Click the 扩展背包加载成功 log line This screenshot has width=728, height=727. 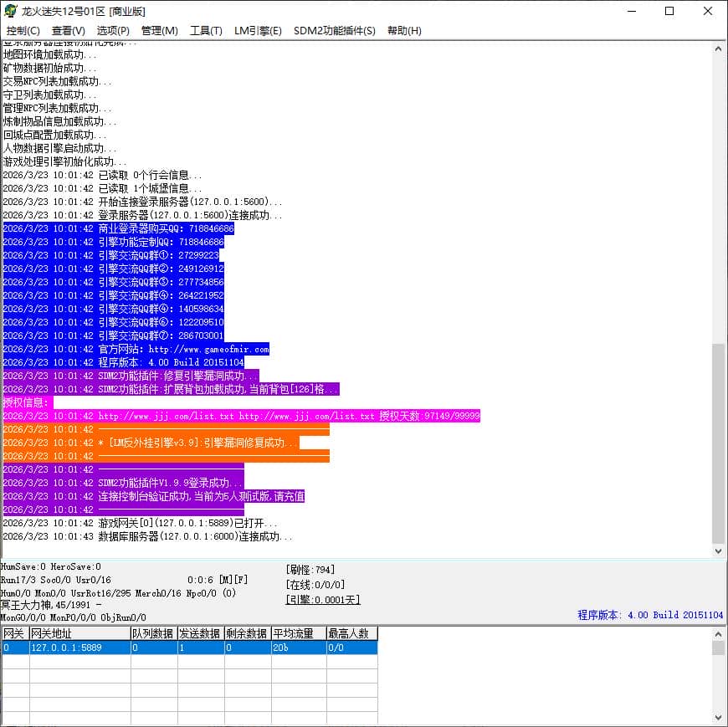(x=171, y=389)
